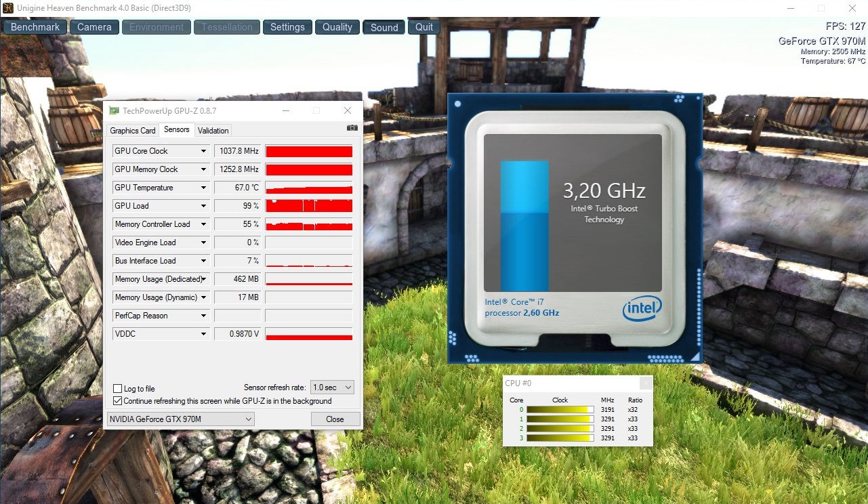Open the Quality menu in Heaven
Image resolution: width=868 pixels, height=504 pixels.
(x=337, y=27)
